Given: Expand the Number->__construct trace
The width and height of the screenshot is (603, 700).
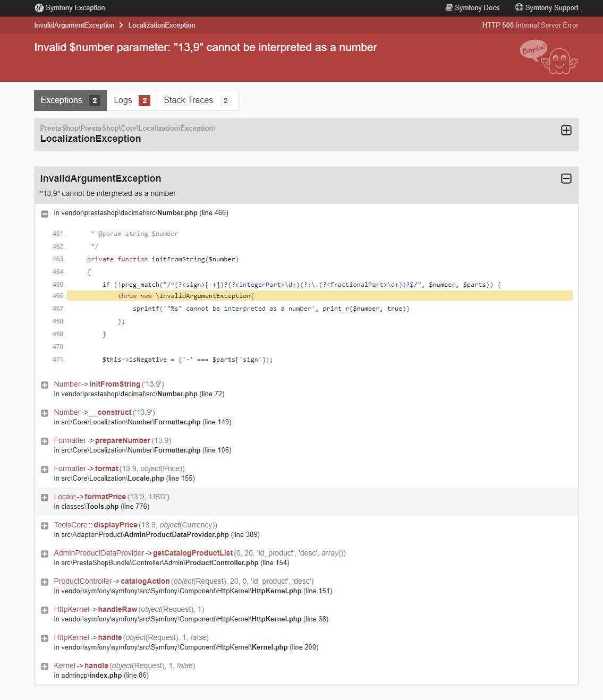Looking at the screenshot, I should pyautogui.click(x=45, y=413).
